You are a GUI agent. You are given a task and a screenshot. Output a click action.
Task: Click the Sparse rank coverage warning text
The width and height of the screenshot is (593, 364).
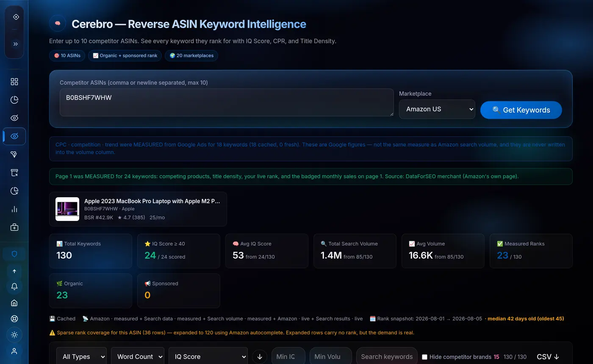(232, 333)
